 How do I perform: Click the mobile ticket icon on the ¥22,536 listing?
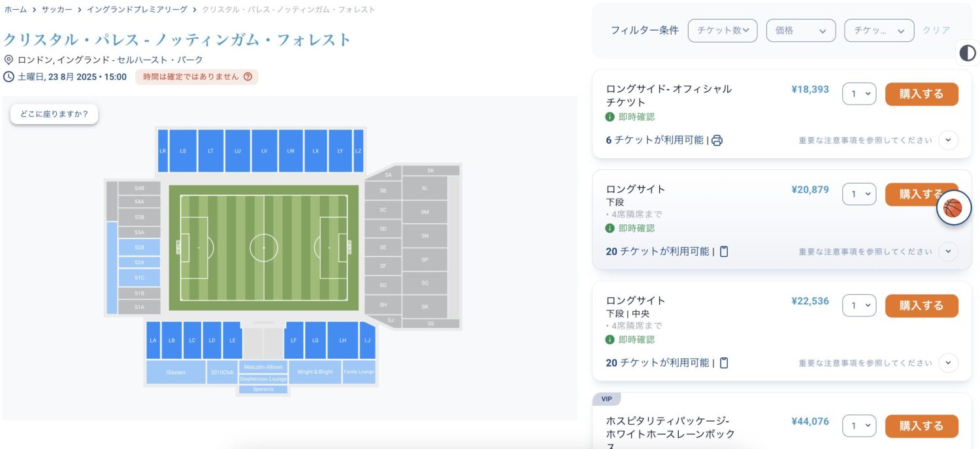click(x=724, y=363)
